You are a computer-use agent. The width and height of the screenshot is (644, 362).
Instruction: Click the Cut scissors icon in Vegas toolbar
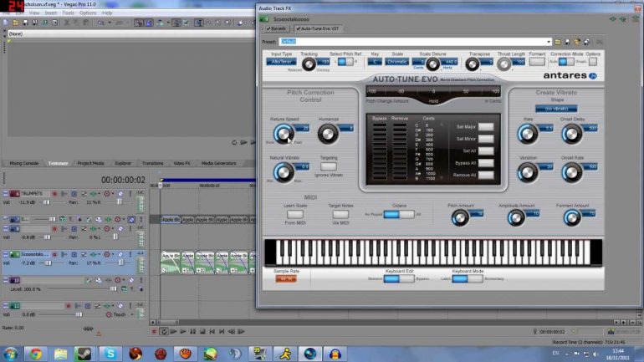pyautogui.click(x=67, y=23)
